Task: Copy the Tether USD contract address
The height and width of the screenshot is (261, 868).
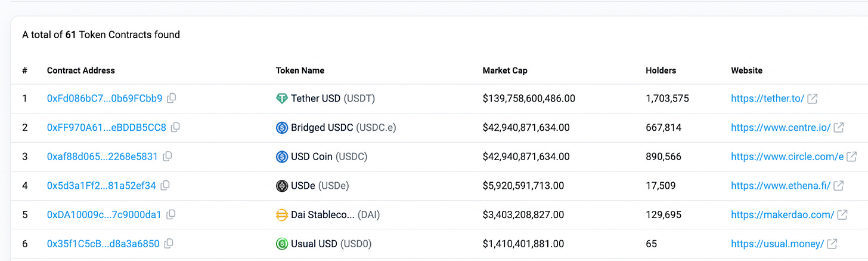Action: 172,99
